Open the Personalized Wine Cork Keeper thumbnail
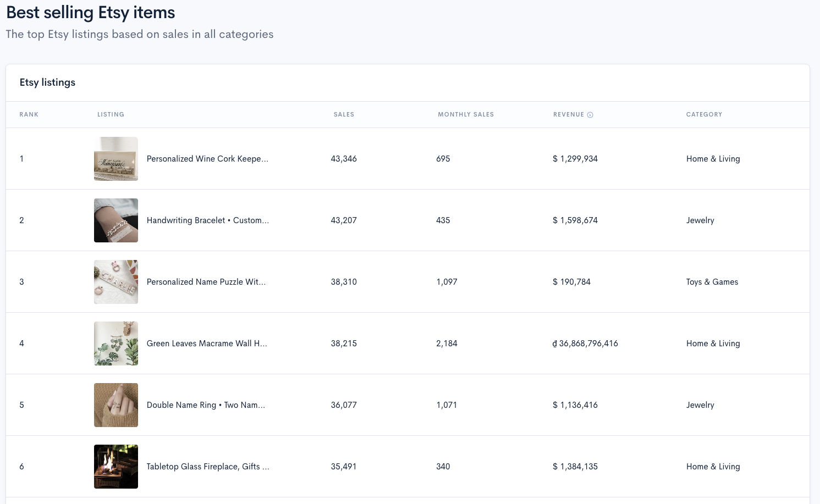The width and height of the screenshot is (820, 504). (116, 159)
